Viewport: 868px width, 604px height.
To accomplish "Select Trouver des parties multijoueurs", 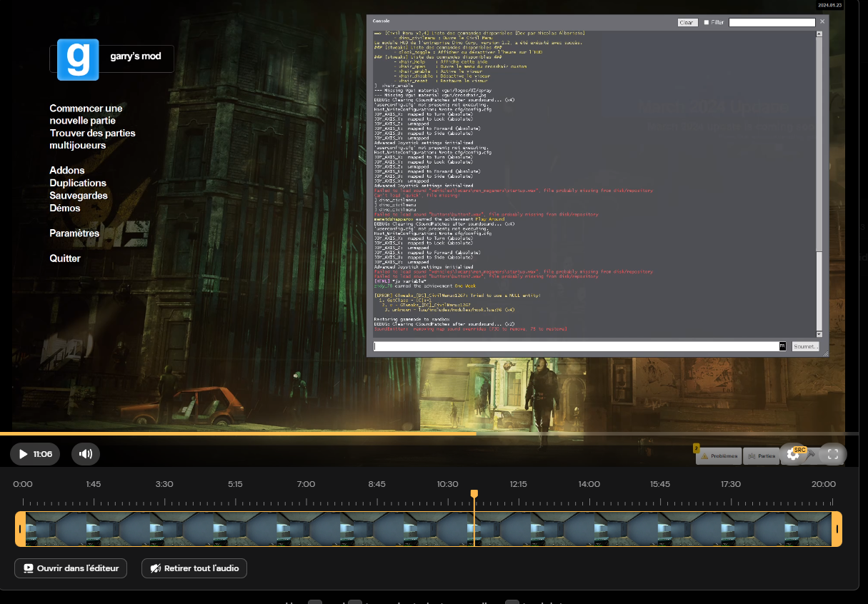I will tap(92, 139).
